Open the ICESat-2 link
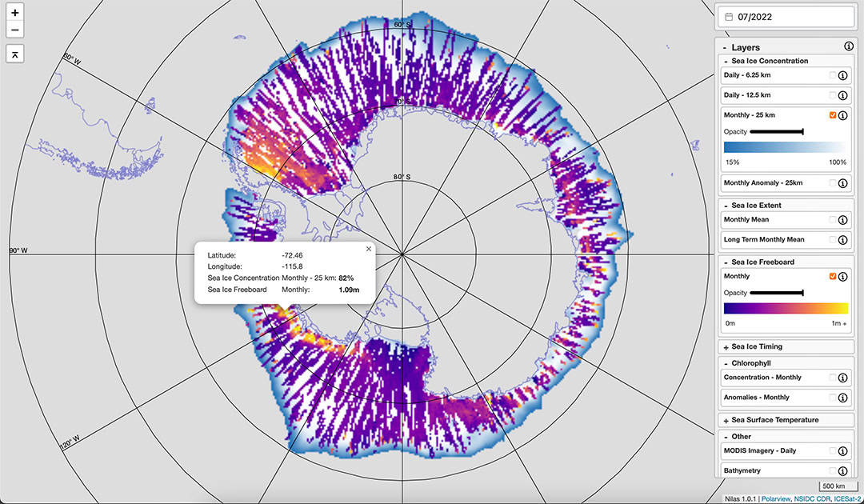The width and height of the screenshot is (864, 504). pyautogui.click(x=847, y=499)
